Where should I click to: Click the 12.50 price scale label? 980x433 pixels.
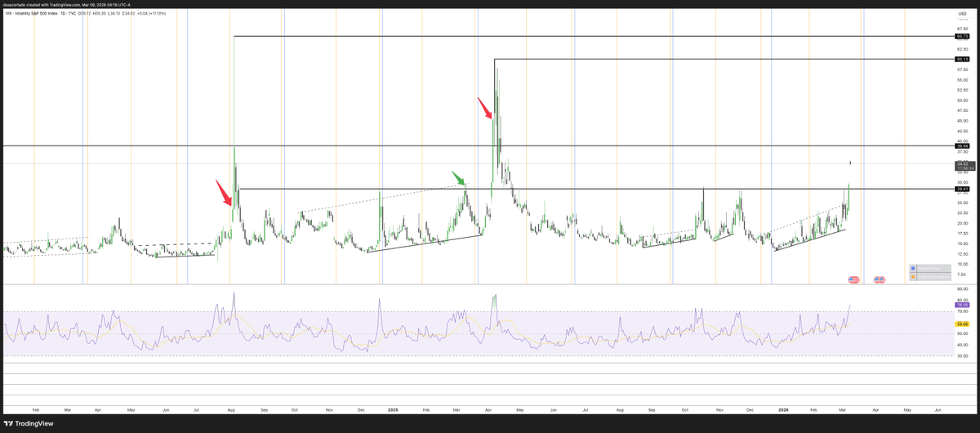[x=962, y=253]
